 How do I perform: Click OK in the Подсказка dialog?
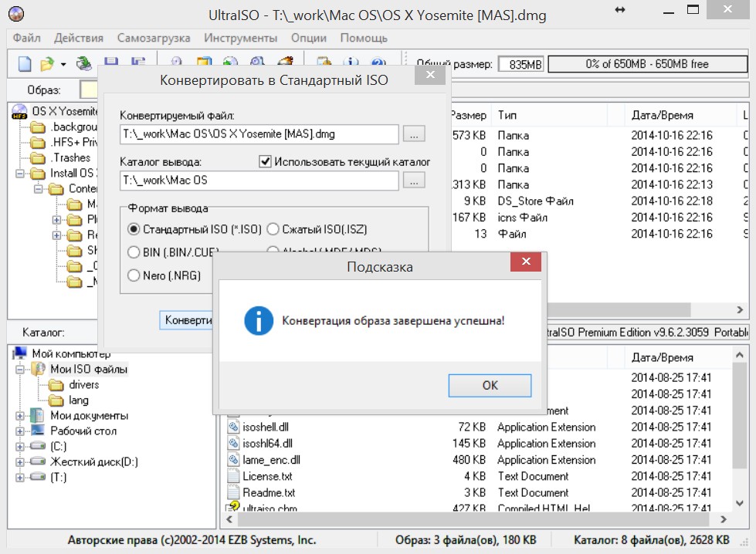coord(490,385)
